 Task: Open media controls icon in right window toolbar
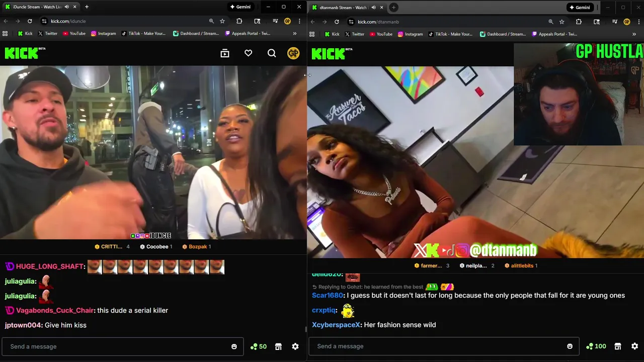(615, 22)
